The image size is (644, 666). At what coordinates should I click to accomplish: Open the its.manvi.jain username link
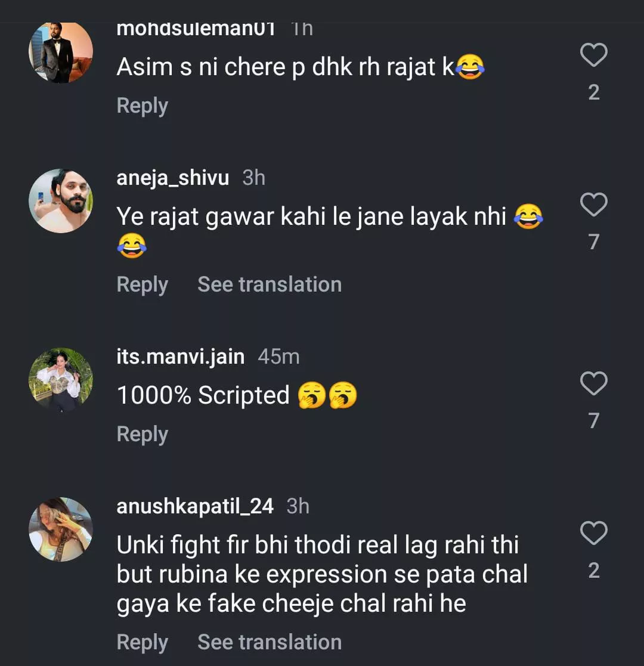tap(181, 357)
